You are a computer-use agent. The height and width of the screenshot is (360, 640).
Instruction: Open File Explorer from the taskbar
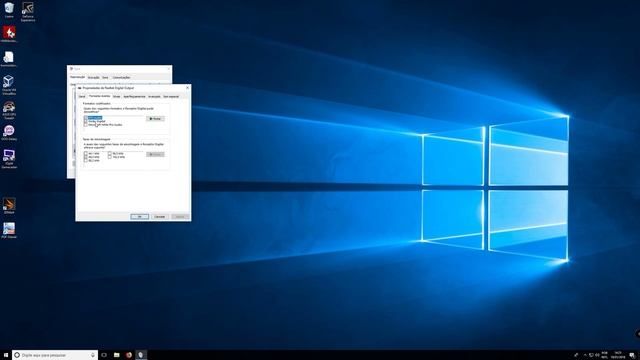pyautogui.click(x=116, y=355)
